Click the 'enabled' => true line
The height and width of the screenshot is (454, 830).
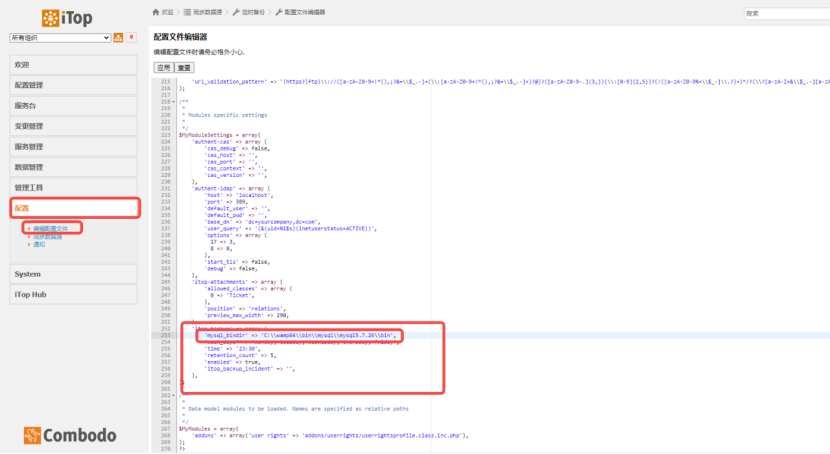coord(232,362)
